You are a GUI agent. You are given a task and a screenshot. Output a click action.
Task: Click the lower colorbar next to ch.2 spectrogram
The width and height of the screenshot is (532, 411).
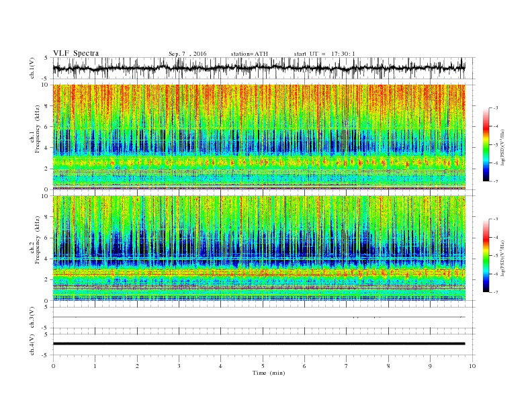(486, 256)
